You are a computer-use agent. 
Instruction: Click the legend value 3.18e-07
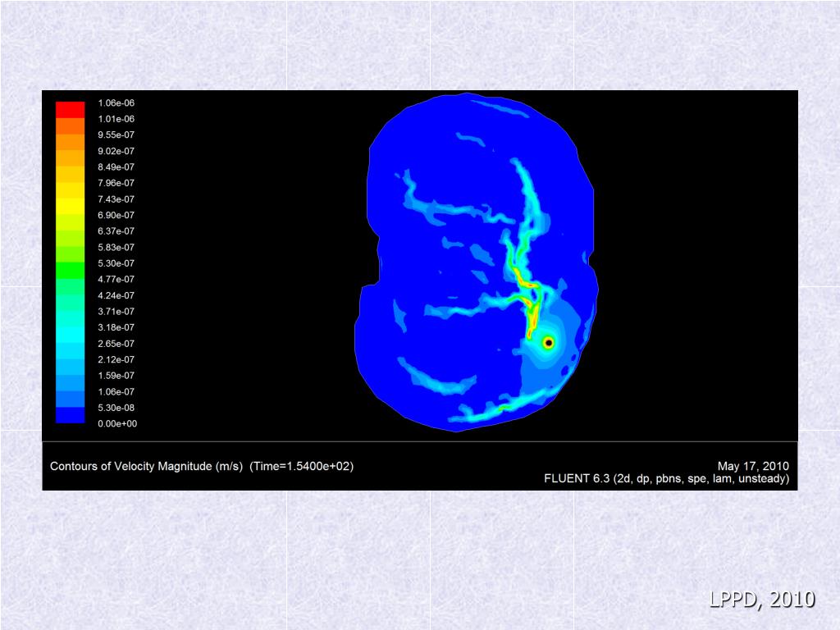click(116, 327)
